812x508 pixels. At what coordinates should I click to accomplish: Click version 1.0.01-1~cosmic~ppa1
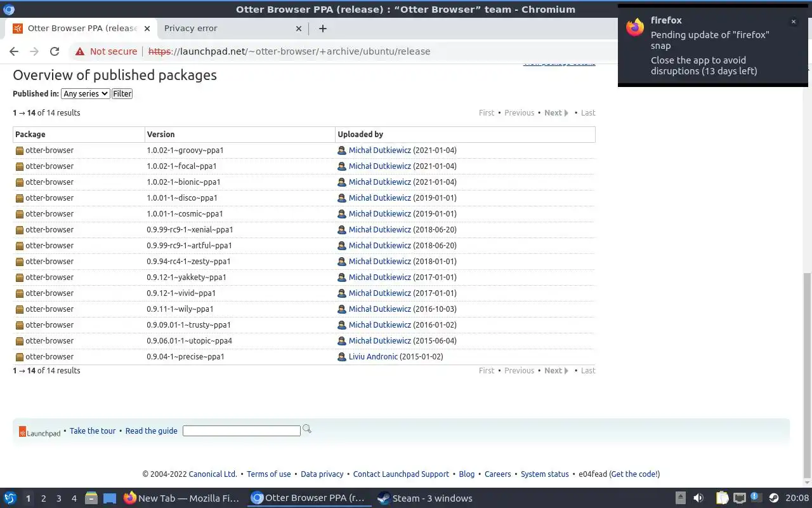[x=185, y=214]
